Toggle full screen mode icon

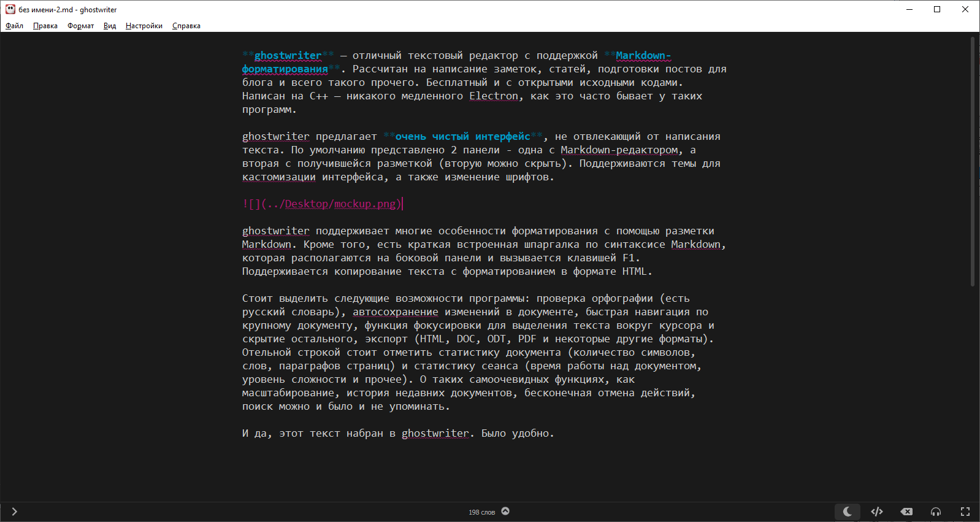tap(965, 512)
